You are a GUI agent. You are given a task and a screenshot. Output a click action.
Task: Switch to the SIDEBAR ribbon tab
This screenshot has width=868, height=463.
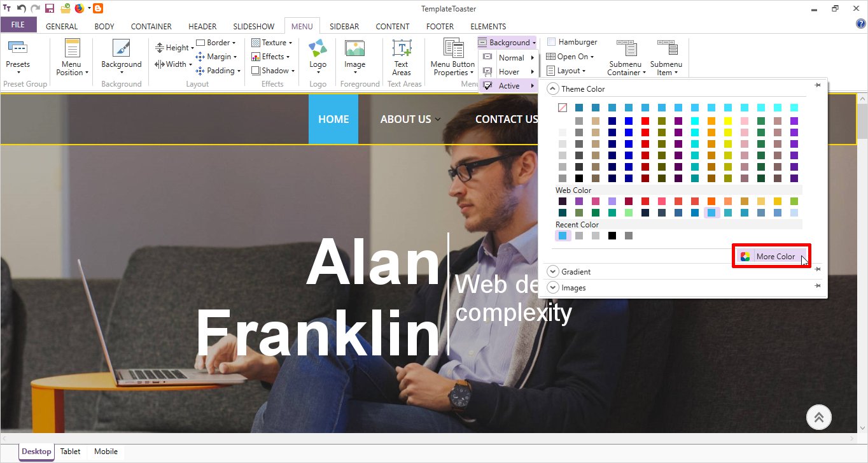click(344, 26)
